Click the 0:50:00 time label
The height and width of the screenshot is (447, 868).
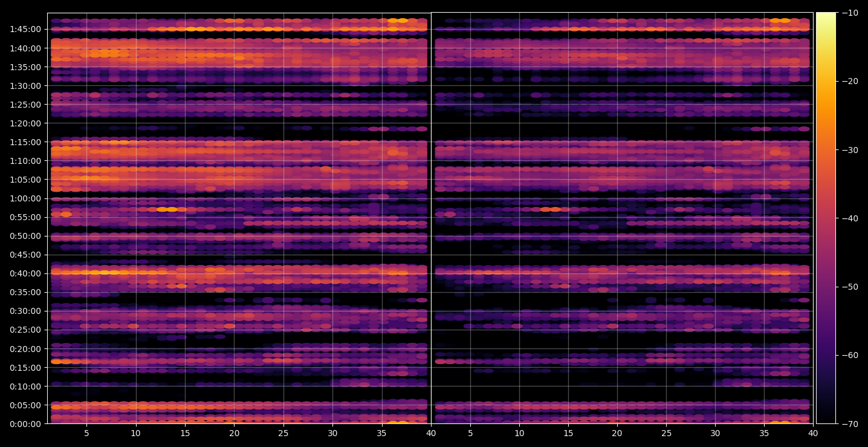(25, 236)
